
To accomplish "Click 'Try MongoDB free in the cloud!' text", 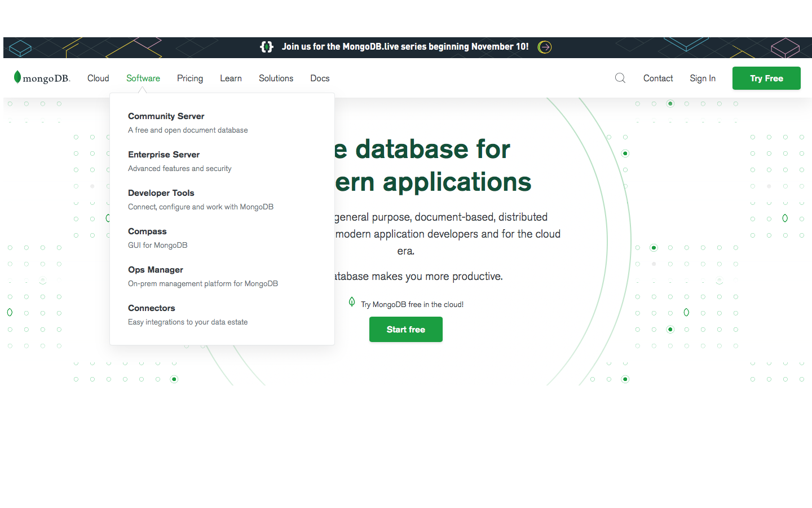I will pyautogui.click(x=412, y=304).
